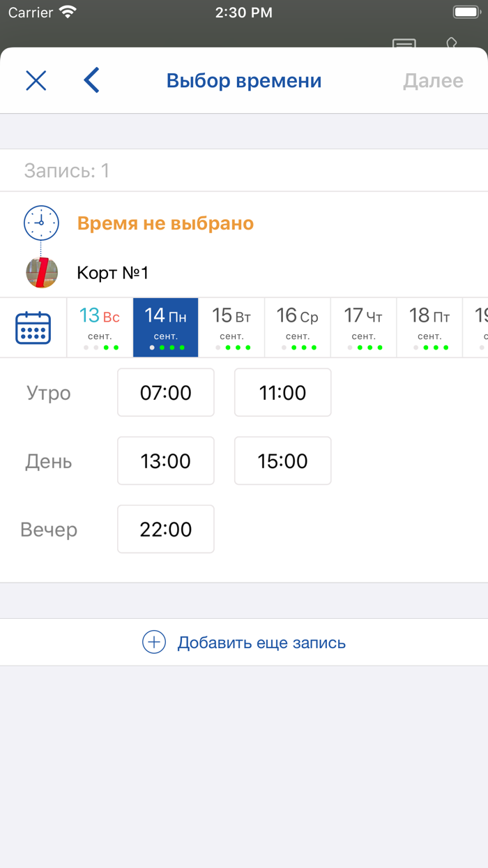Switch to the date 16 Ср
The width and height of the screenshot is (488, 868).
click(298, 327)
